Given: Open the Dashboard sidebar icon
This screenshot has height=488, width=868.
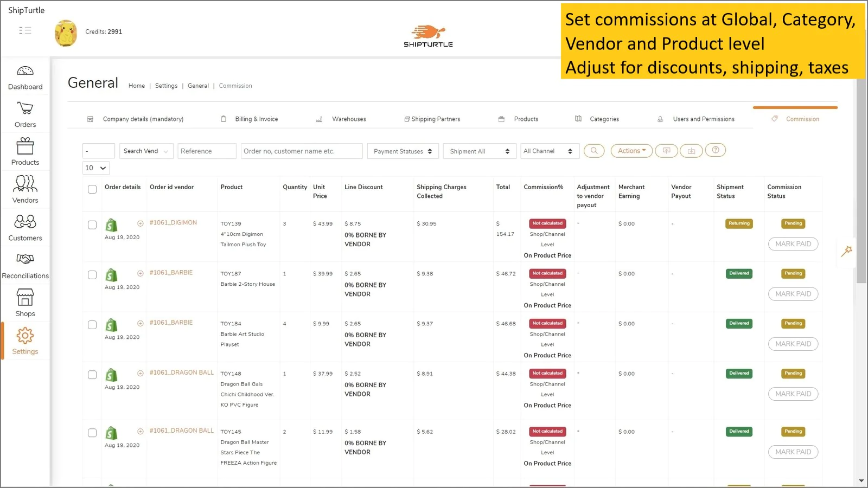Looking at the screenshot, I should (x=25, y=71).
